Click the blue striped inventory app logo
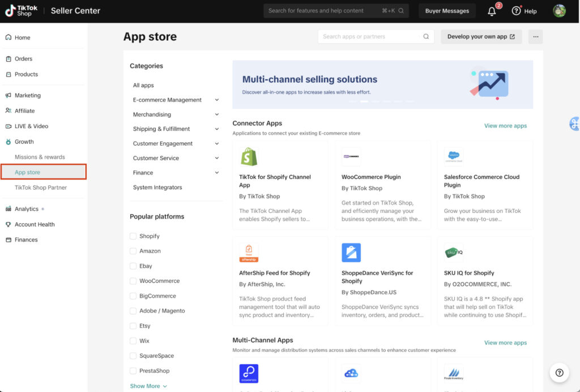Viewport: 580px width, 392px height. click(x=454, y=373)
